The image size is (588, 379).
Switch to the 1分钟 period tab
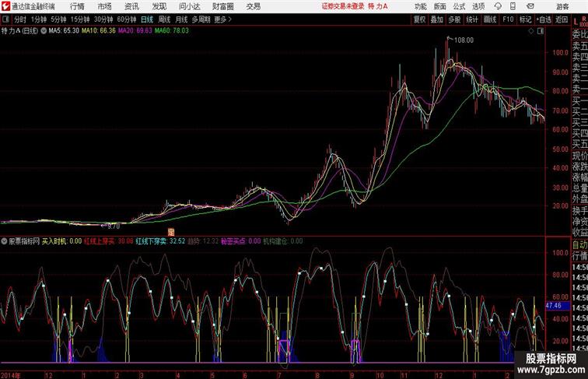pyautogui.click(x=39, y=19)
